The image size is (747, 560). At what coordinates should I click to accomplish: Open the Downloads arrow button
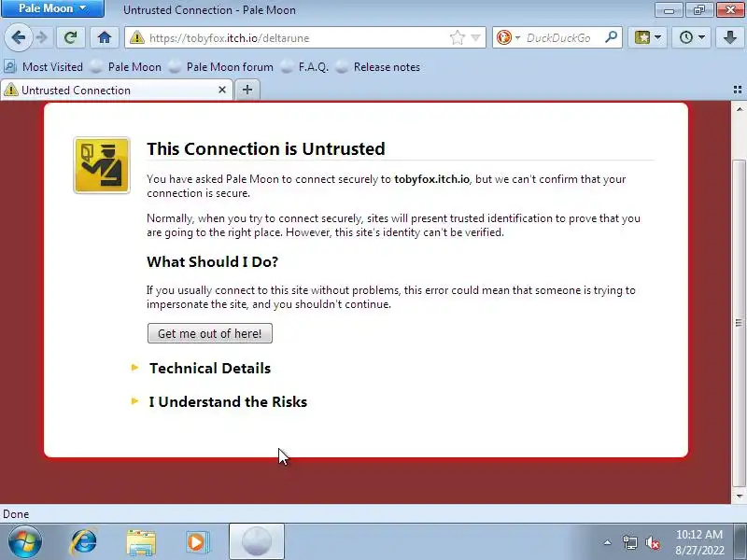pos(730,37)
